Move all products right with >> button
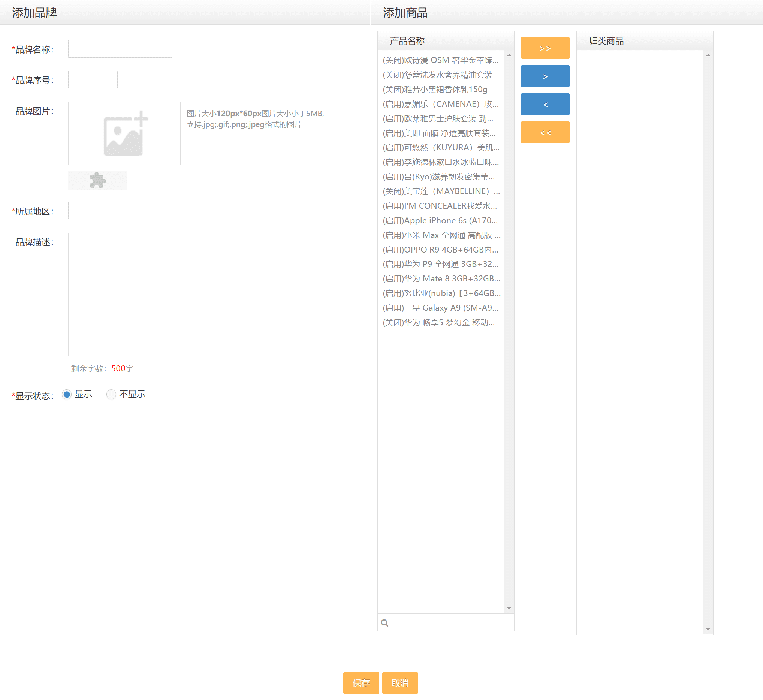This screenshot has height=700, width=763. click(545, 48)
